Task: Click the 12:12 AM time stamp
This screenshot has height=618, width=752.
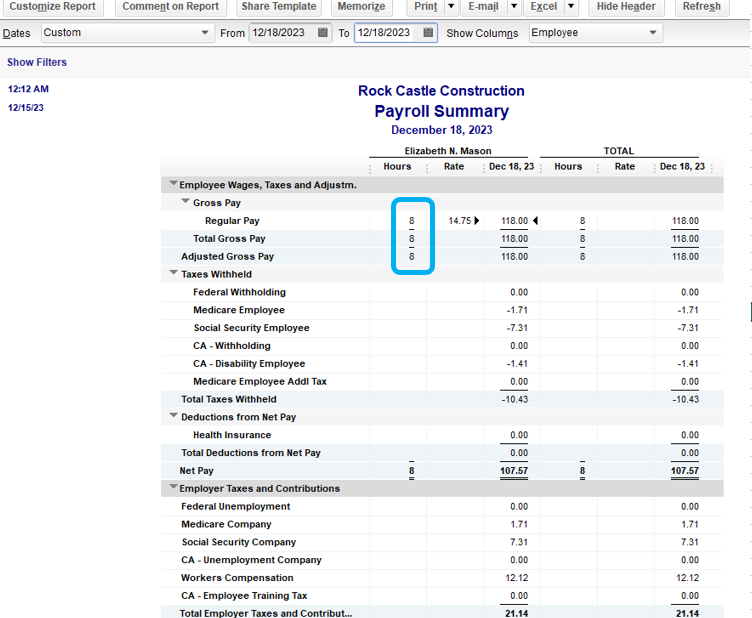Action: pos(28,89)
